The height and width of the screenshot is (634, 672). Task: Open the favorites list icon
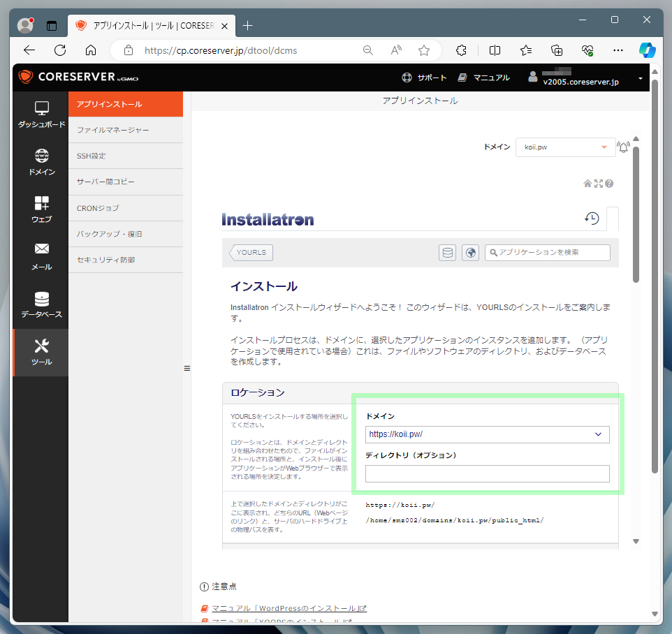coord(526,50)
